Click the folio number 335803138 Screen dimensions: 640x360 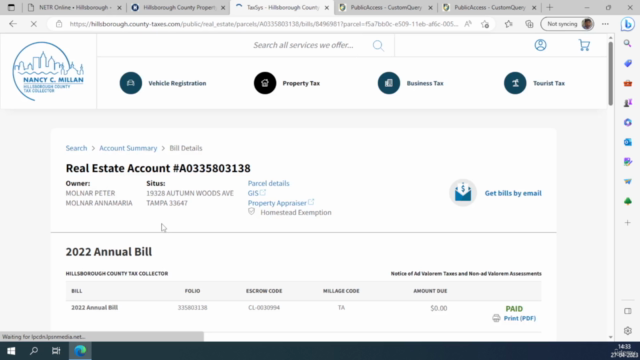click(x=192, y=308)
